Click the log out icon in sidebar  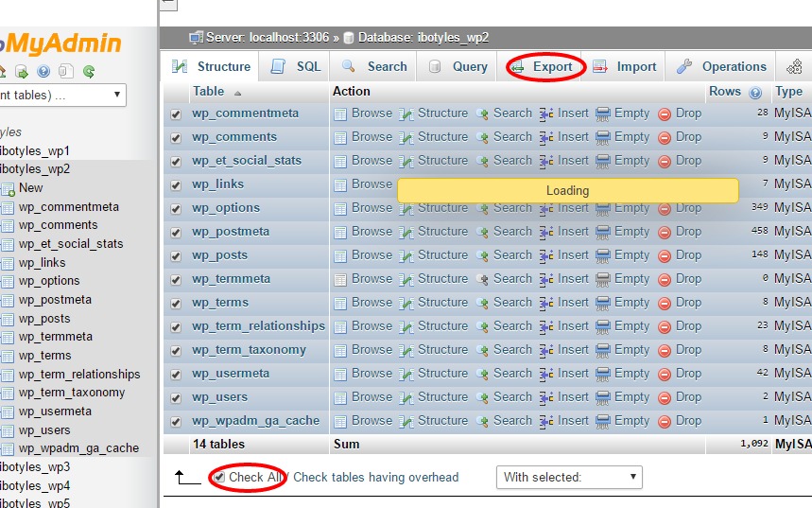click(21, 71)
